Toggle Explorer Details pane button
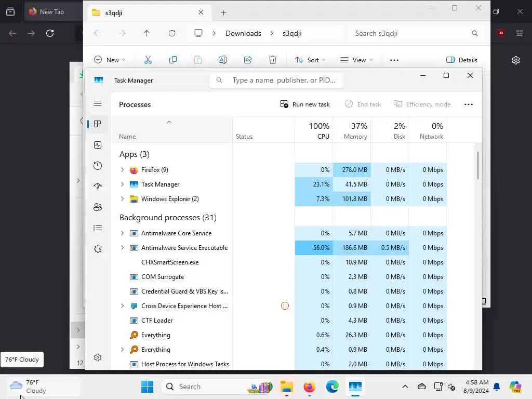532x399 pixels. (461, 60)
